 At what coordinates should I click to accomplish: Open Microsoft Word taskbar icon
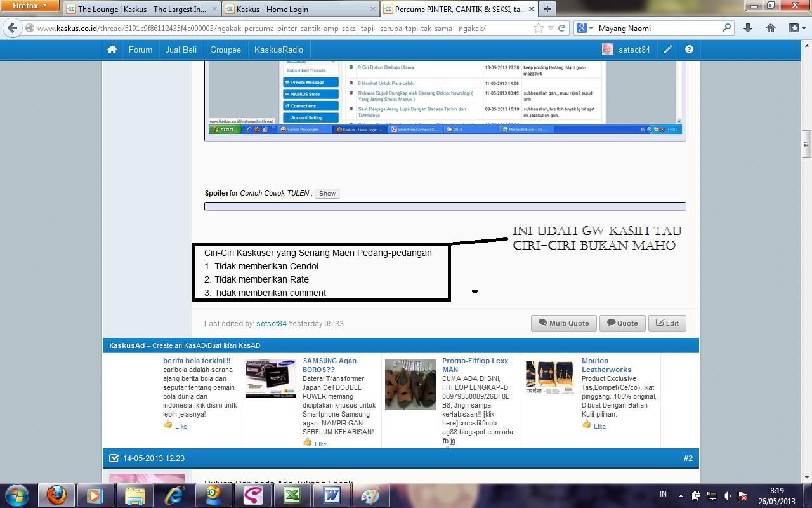pos(331,495)
